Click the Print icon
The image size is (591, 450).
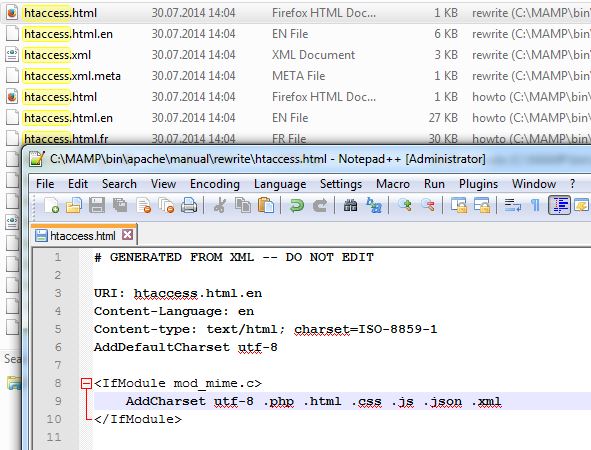point(189,205)
